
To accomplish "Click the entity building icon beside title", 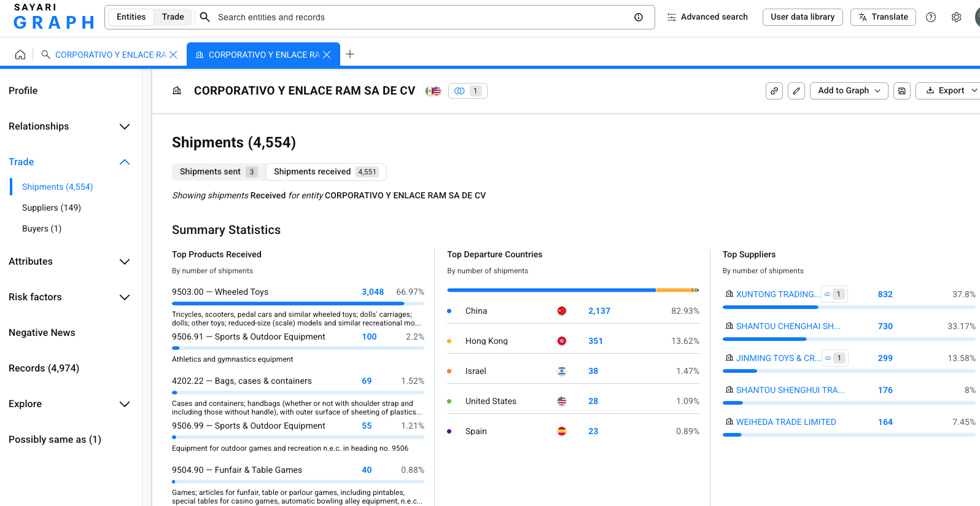I will tap(177, 91).
